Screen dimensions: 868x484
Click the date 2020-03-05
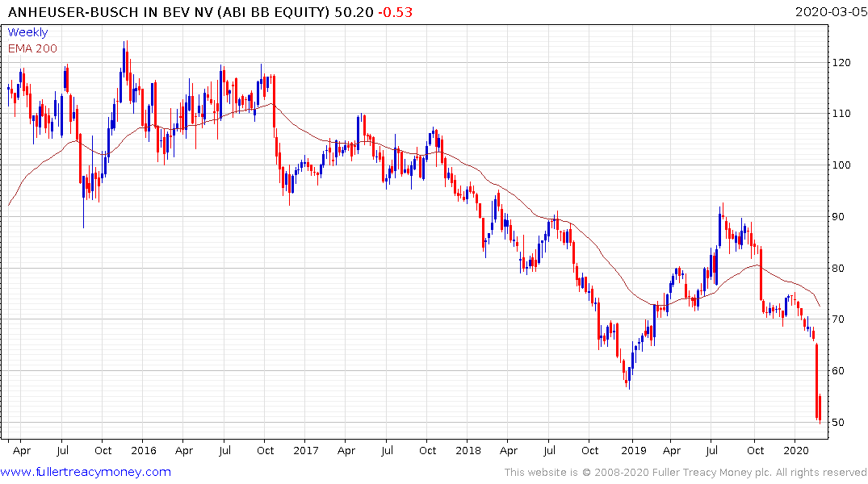[831, 11]
